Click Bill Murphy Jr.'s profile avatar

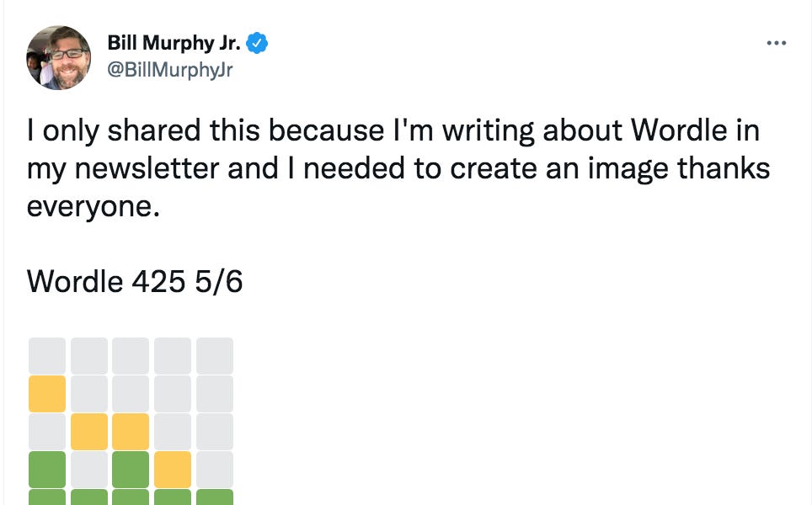click(x=57, y=57)
